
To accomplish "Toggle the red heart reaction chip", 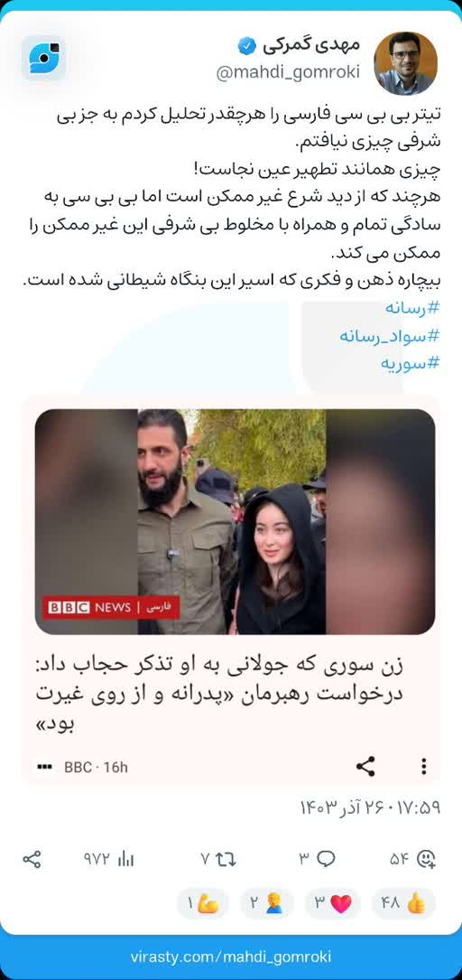I will coord(333,903).
